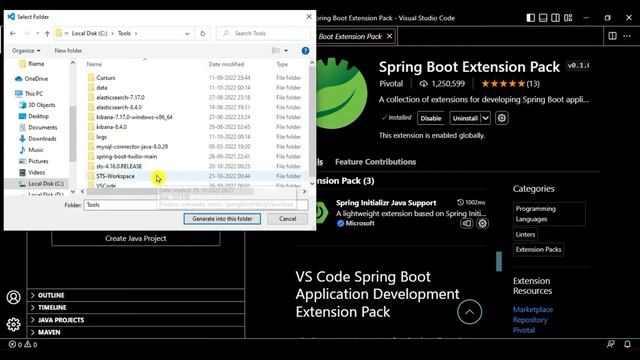Select kibana-7.17.0-windows-x86_64 folder

[x=134, y=117]
